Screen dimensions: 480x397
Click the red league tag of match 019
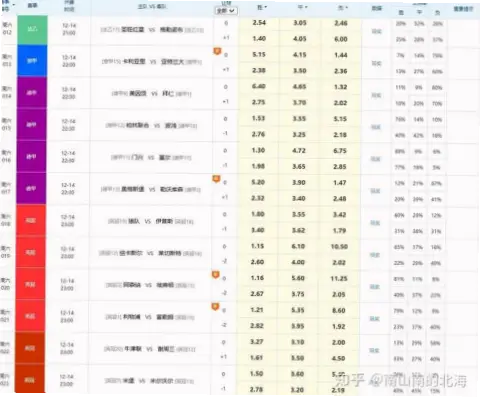(30, 252)
